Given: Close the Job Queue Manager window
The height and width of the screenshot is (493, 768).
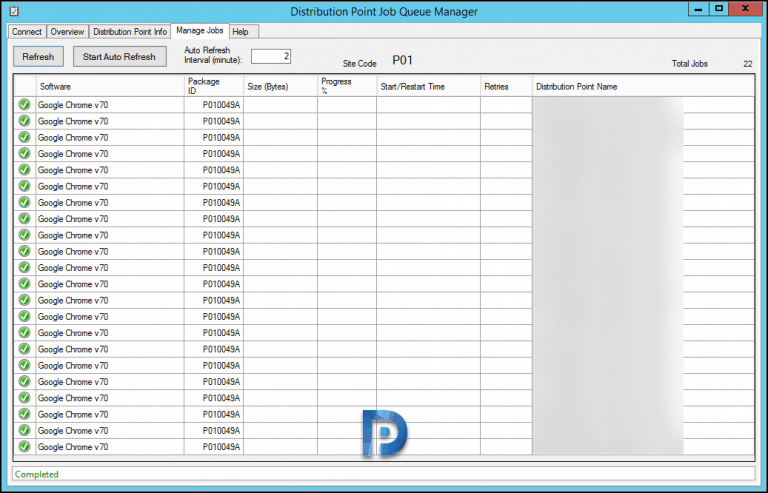Looking at the screenshot, I should 745,9.
